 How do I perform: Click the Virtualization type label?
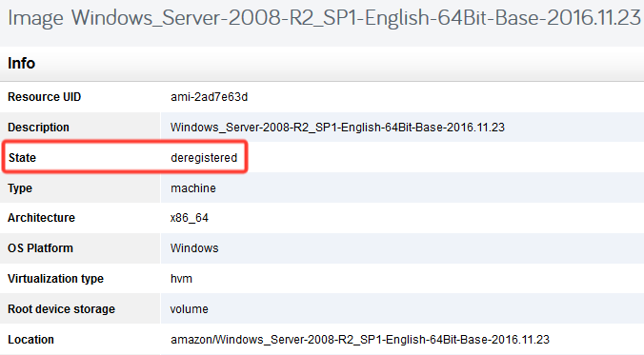tap(55, 278)
